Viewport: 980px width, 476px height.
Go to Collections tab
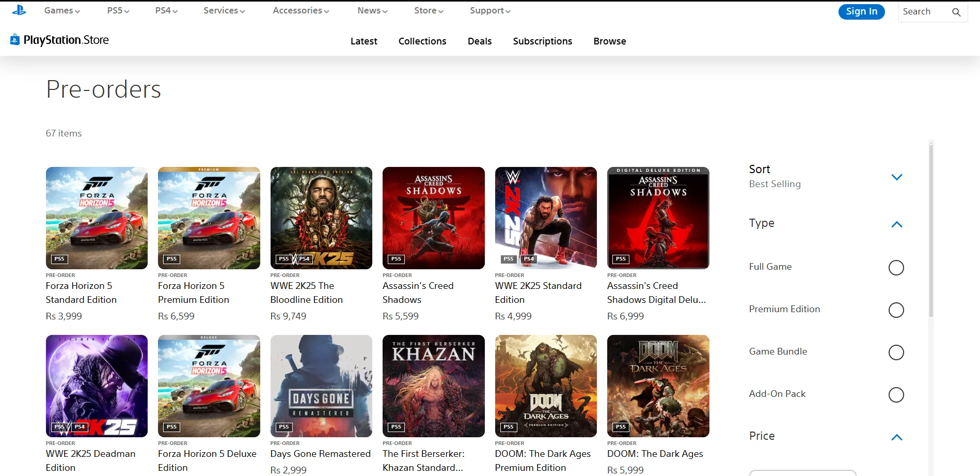pos(422,41)
